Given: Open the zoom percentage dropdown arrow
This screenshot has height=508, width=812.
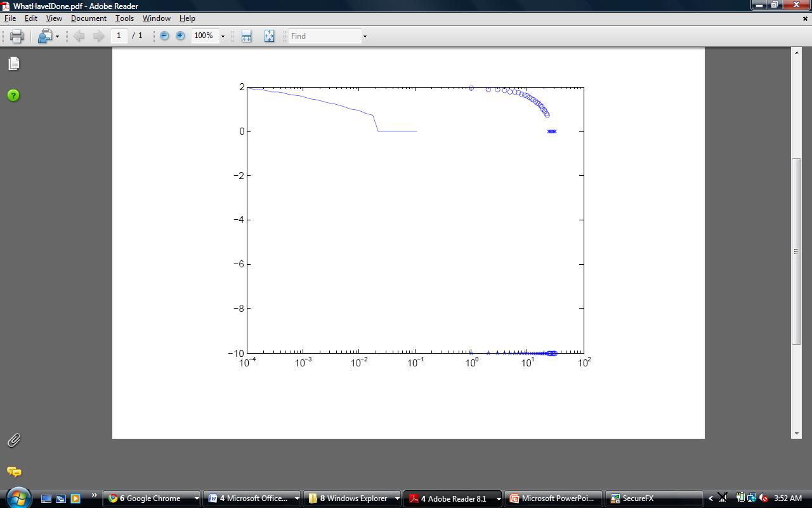Looking at the screenshot, I should 223,36.
